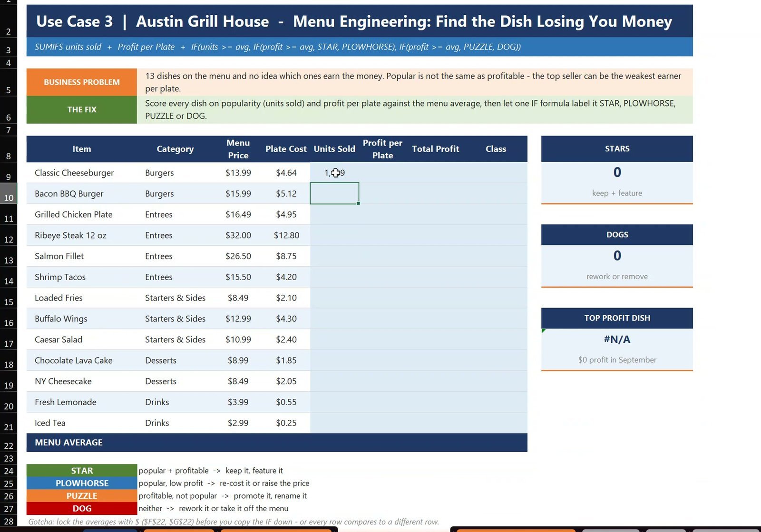Click the blue PLOWHORSE legend cell
Screen dimensions: 761x532
[82, 483]
